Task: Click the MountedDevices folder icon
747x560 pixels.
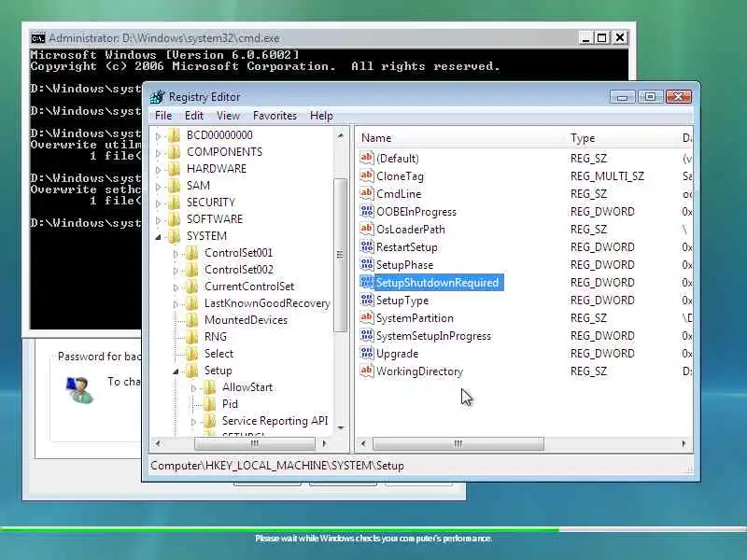Action: tap(192, 320)
